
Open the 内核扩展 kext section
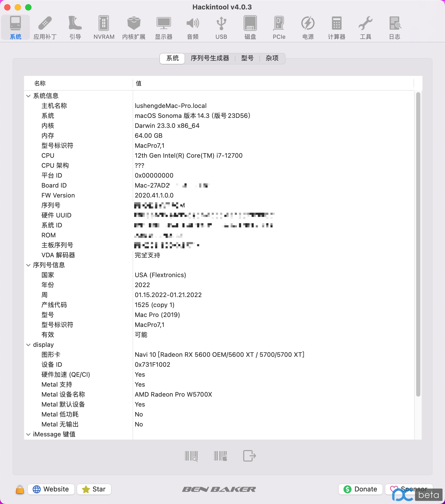pos(134,28)
